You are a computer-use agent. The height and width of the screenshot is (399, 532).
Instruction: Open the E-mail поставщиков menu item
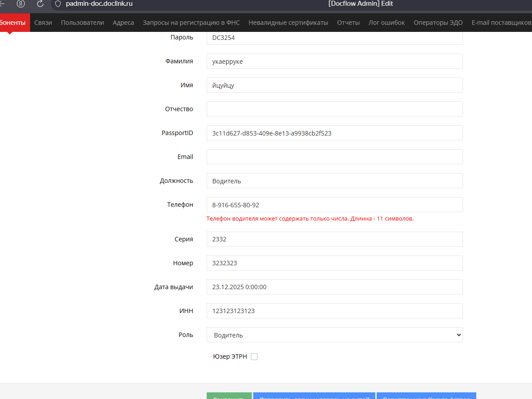[x=501, y=23]
